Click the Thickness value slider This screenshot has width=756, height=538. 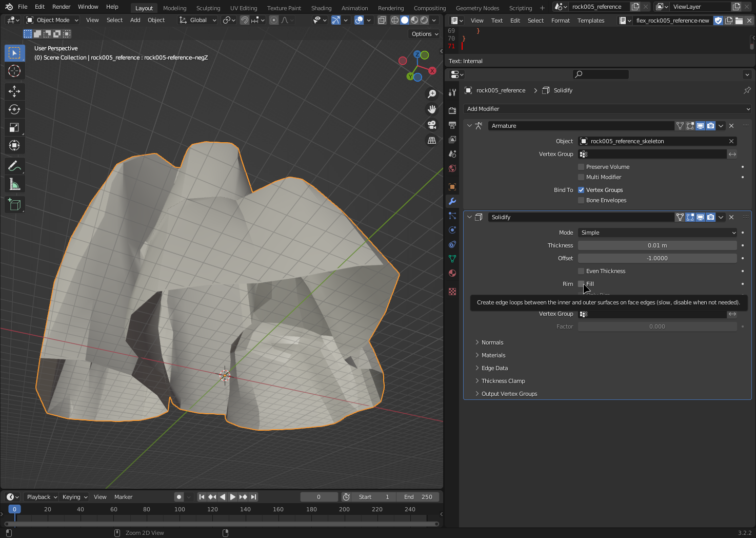click(657, 245)
